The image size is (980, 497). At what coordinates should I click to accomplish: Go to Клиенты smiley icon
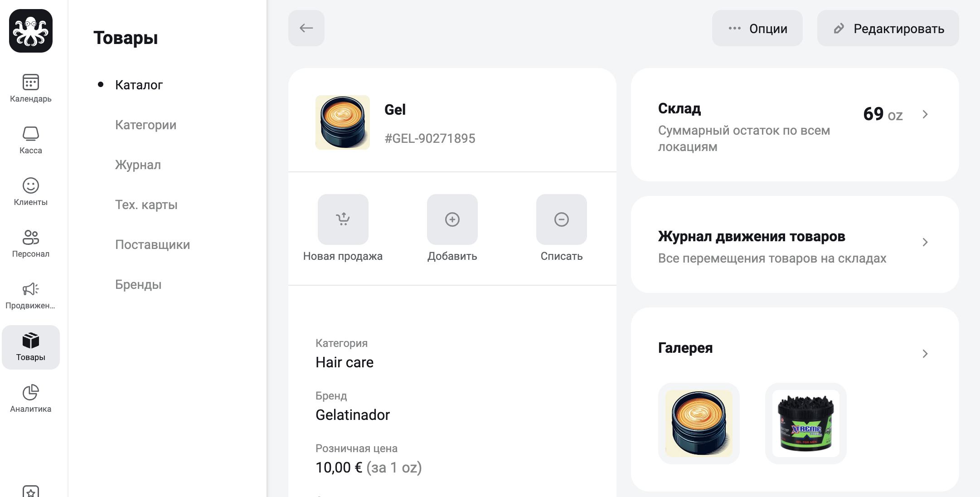click(31, 192)
